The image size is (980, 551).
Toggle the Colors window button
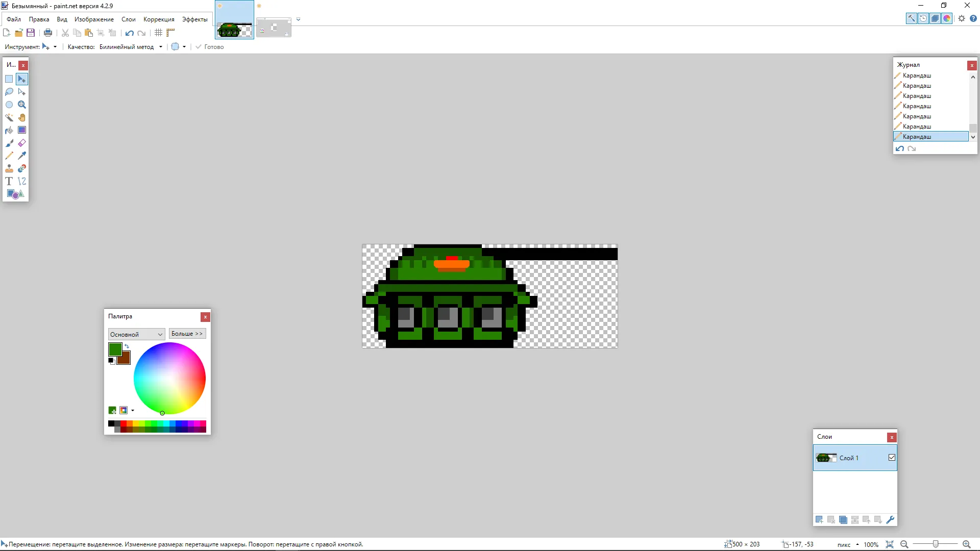(x=947, y=18)
